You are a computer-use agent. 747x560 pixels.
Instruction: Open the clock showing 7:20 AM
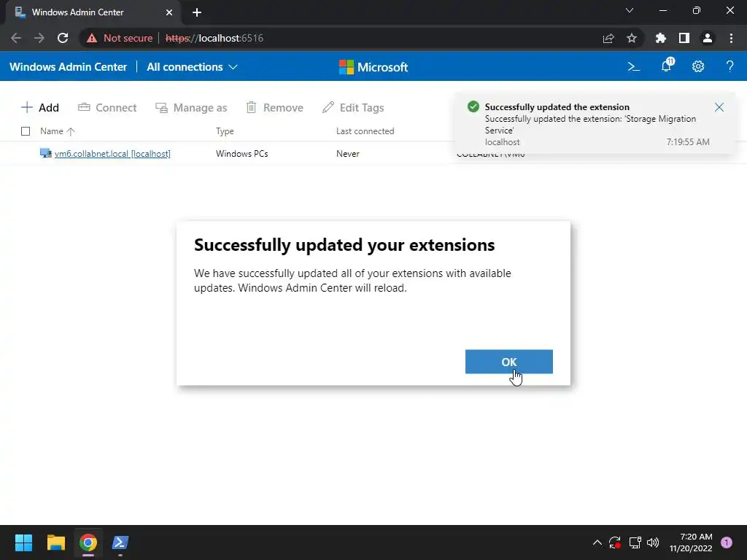point(691,542)
